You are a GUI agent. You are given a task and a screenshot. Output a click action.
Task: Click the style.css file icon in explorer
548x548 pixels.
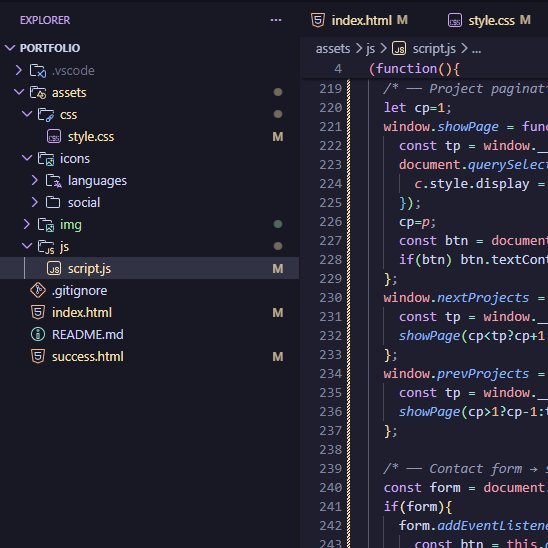click(54, 137)
